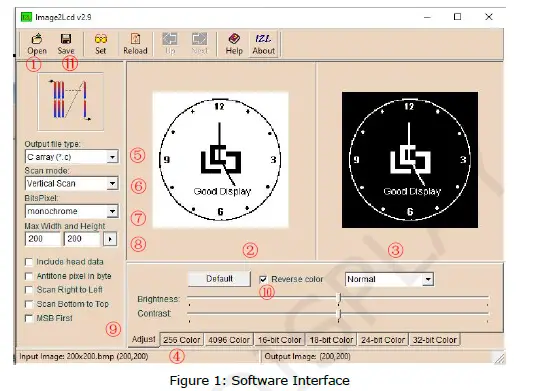The image size is (551, 391).
Task: Maximize the Image2Lcd window
Action: point(458,17)
